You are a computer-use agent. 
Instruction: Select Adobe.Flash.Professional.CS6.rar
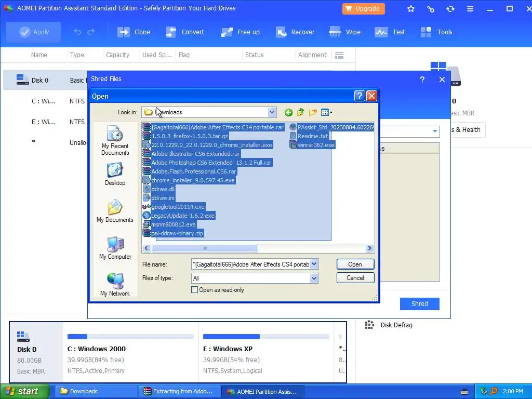189,171
